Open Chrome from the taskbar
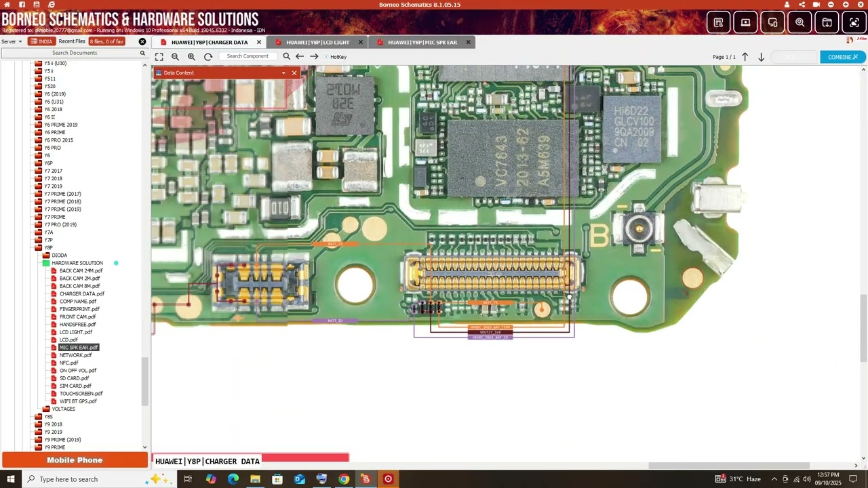 344,479
